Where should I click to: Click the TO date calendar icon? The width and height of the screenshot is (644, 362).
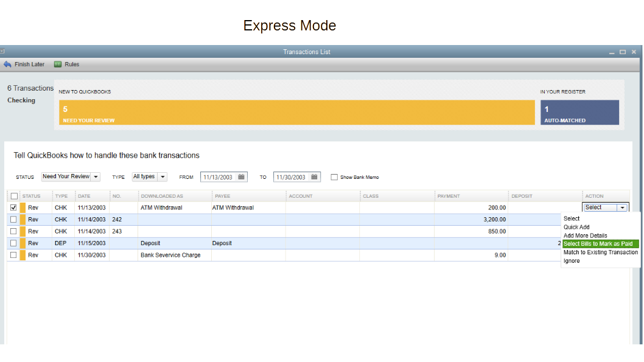tap(313, 176)
